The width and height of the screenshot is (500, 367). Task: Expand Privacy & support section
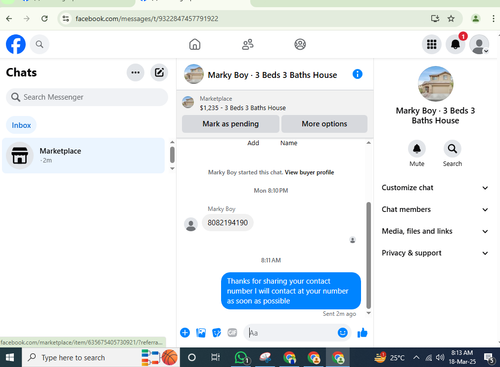pyautogui.click(x=435, y=253)
